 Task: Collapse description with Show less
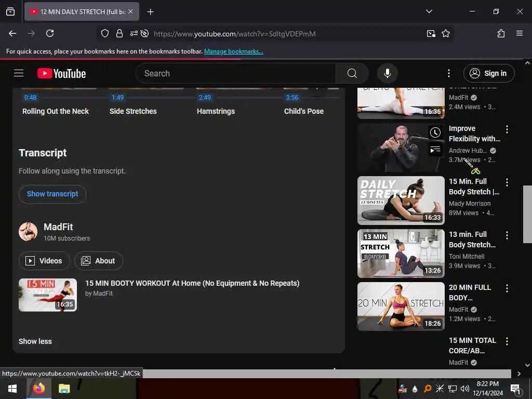pos(35,341)
